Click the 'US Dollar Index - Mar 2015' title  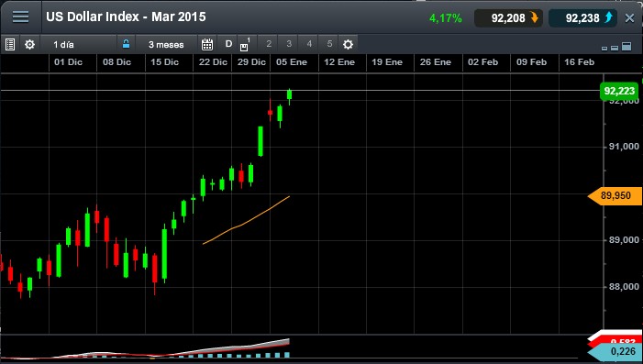point(126,17)
